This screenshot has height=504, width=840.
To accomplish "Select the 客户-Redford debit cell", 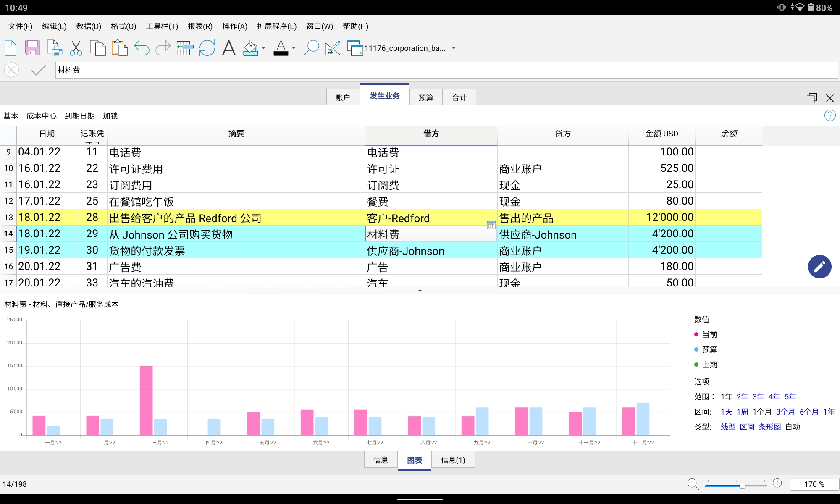I will point(431,217).
